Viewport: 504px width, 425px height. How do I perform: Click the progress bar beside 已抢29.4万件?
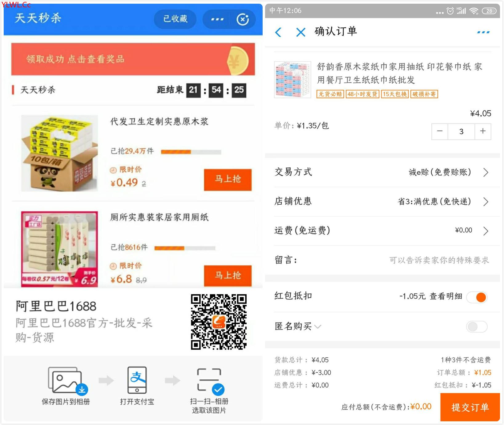pos(191,152)
